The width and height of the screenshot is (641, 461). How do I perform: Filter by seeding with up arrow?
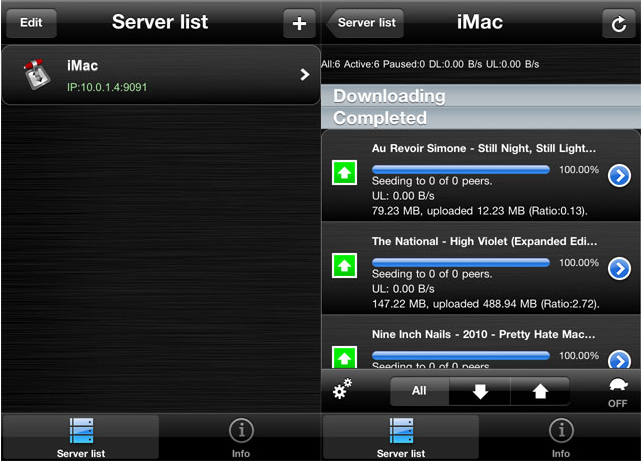pyautogui.click(x=540, y=391)
